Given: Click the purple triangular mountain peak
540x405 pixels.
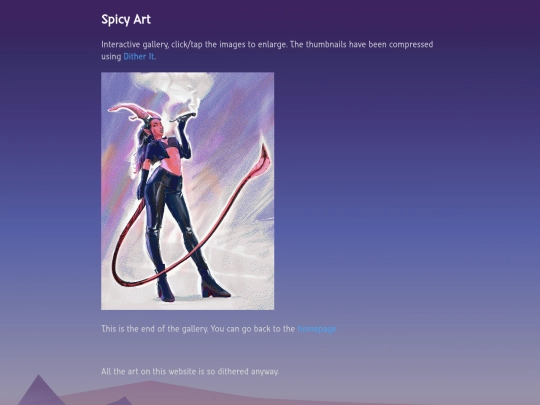Looking at the screenshot, I should pyautogui.click(x=39, y=389).
